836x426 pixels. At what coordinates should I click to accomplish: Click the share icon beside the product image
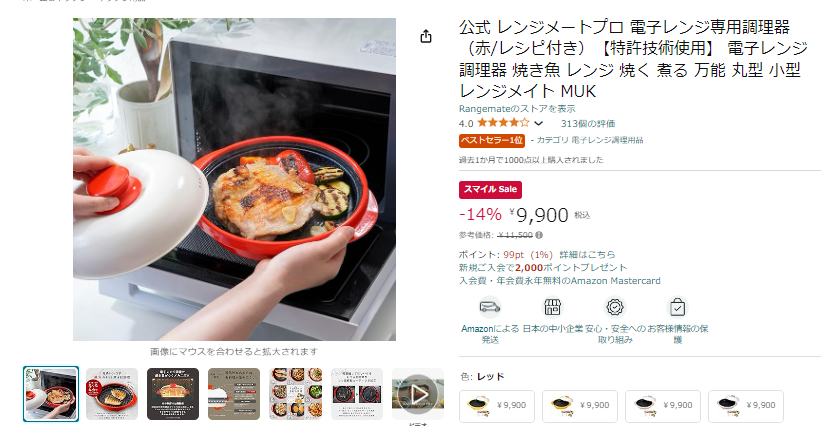click(x=425, y=36)
